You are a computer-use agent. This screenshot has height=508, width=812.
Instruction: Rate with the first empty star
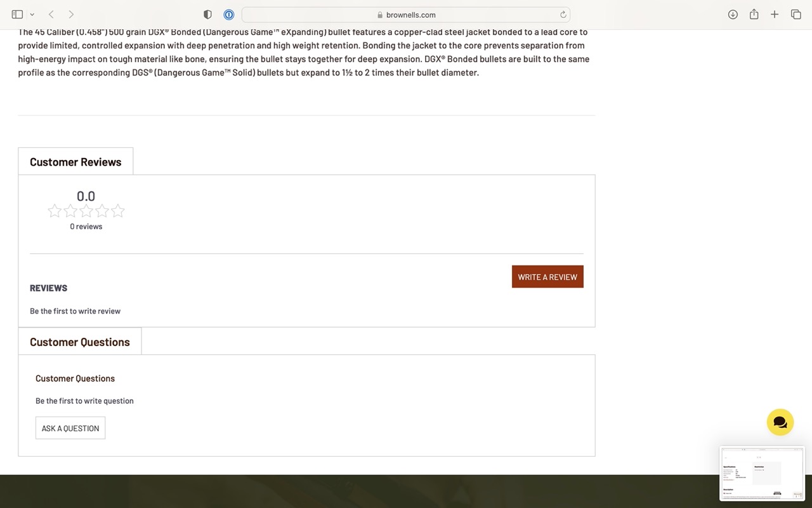(x=55, y=211)
